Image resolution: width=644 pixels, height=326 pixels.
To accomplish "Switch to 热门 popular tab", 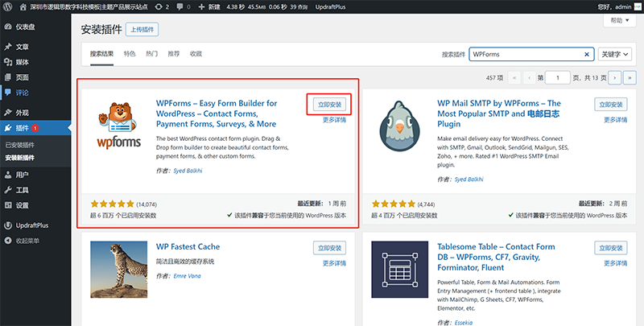I will [151, 54].
